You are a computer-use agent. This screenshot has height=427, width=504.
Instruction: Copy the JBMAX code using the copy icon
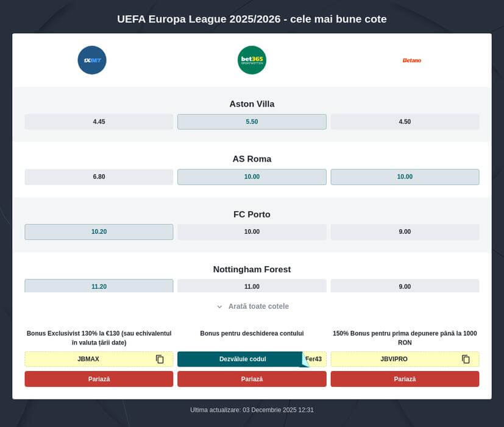pyautogui.click(x=160, y=359)
